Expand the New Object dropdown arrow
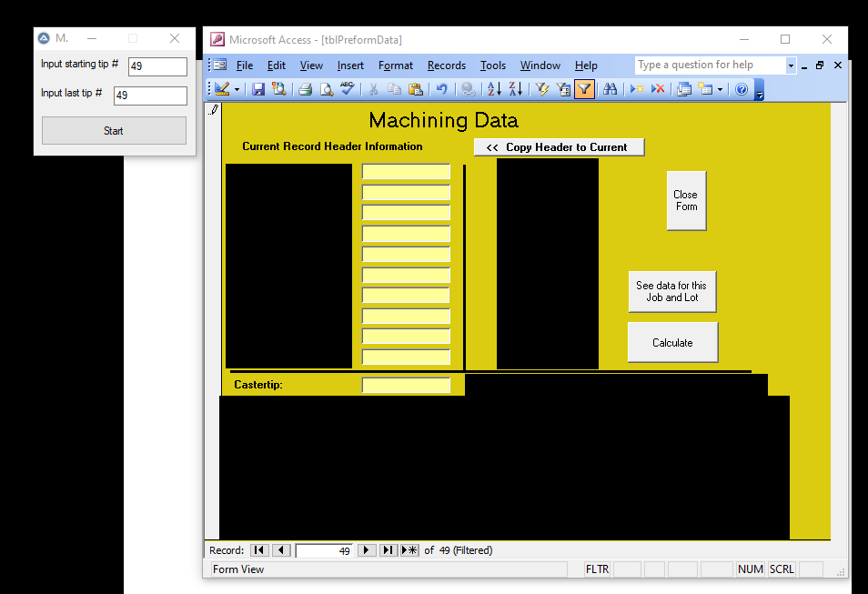This screenshot has width=868, height=594. coord(721,89)
